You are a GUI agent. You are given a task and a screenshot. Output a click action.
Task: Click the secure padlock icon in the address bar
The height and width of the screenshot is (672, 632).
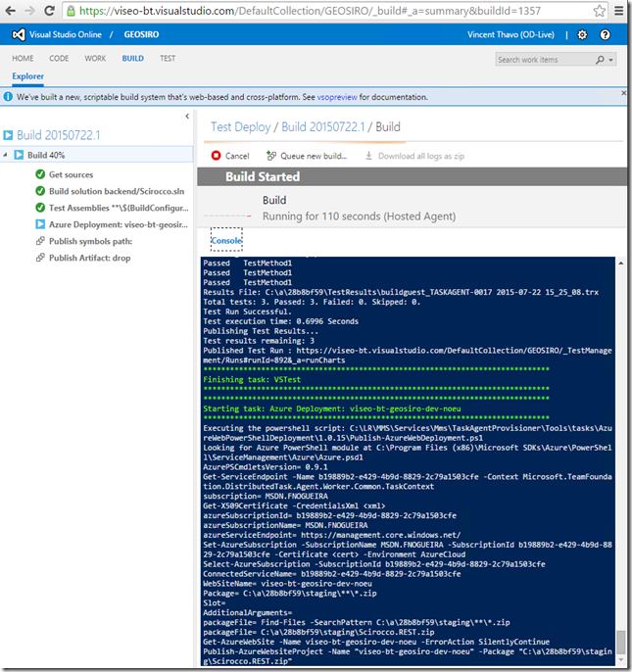[x=72, y=11]
